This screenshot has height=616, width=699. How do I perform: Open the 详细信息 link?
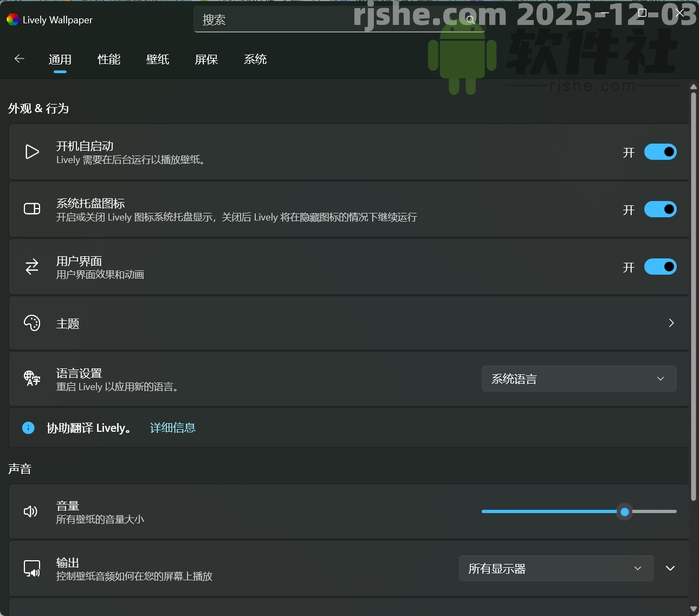coord(173,428)
